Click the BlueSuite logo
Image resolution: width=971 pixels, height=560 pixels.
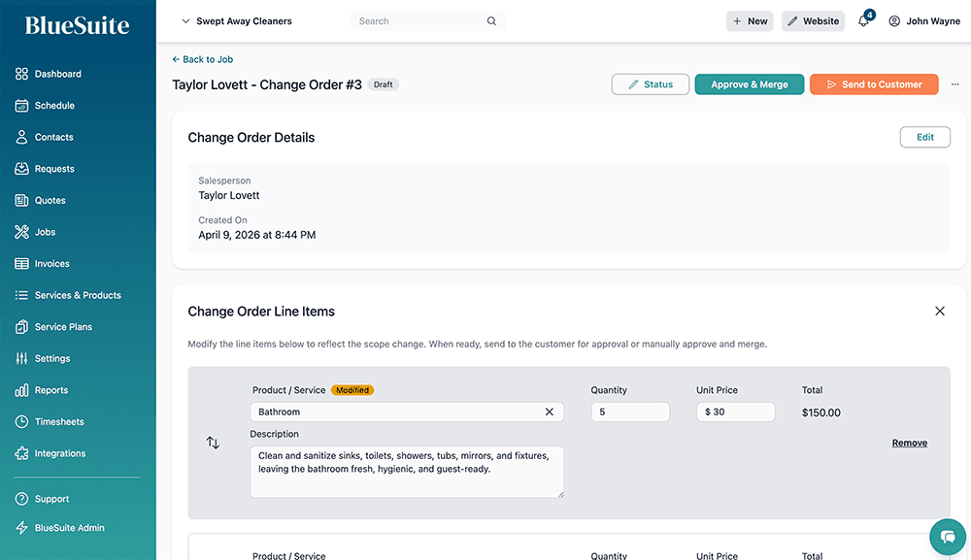pos(78,25)
